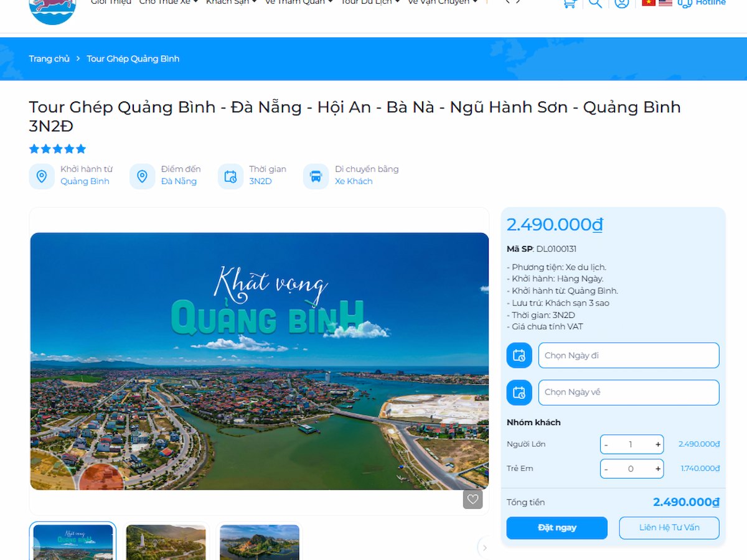
Task: Open the 'Giới Thiệu' menu item
Action: tap(111, 2)
